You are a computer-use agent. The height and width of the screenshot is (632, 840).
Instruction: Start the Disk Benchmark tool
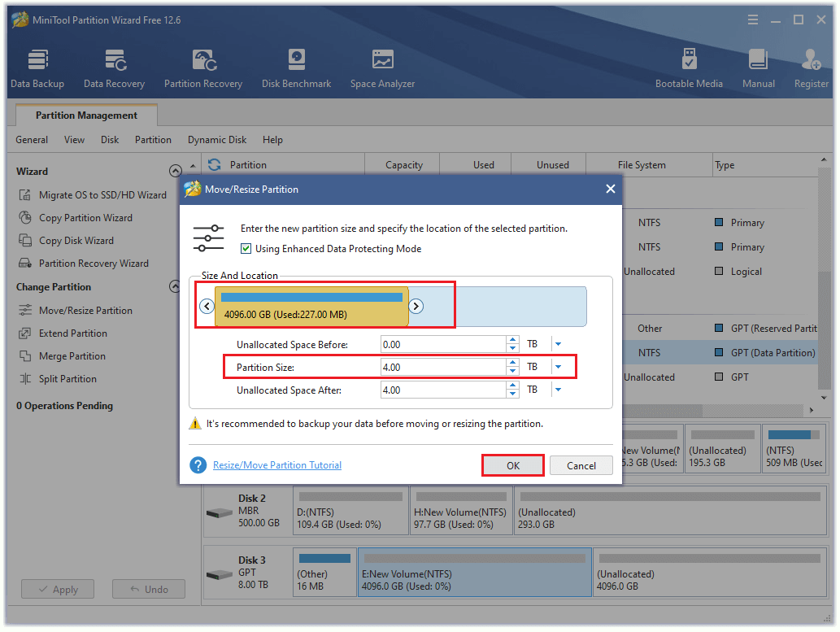[x=296, y=68]
